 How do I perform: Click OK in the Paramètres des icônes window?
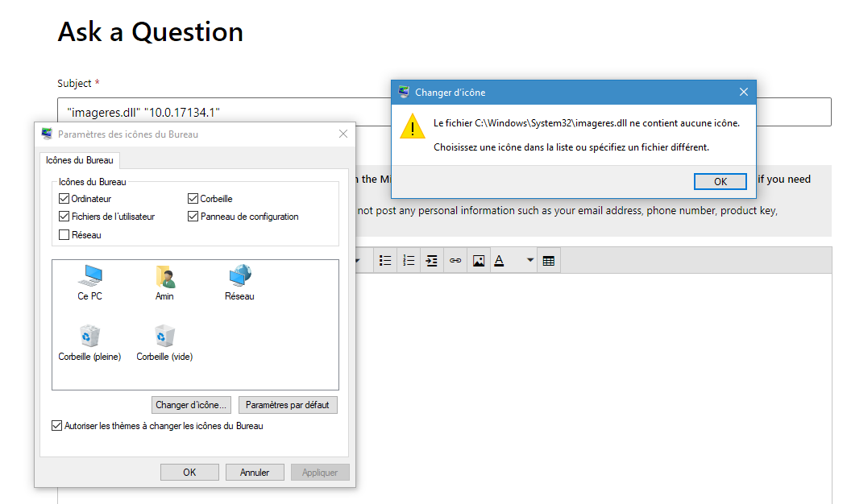(189, 472)
